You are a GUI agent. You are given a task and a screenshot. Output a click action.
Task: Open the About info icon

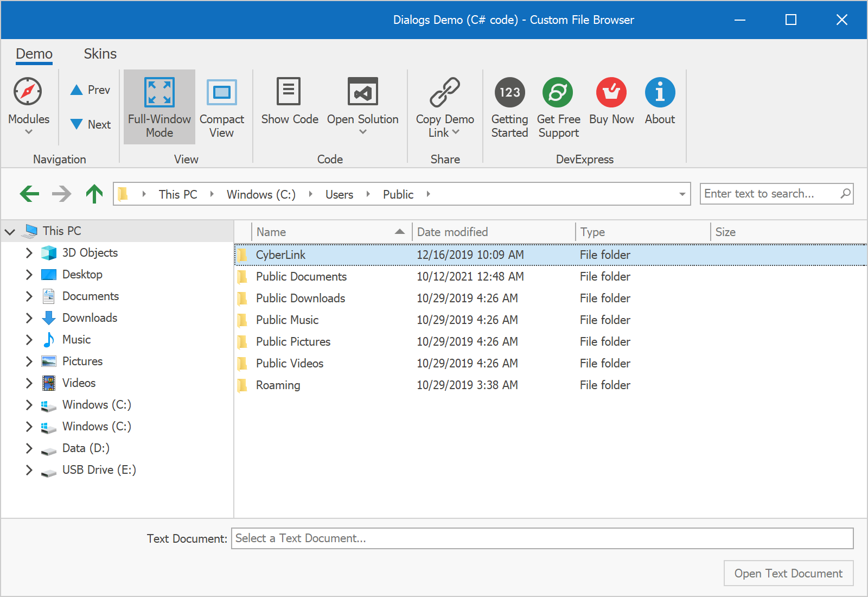[660, 92]
